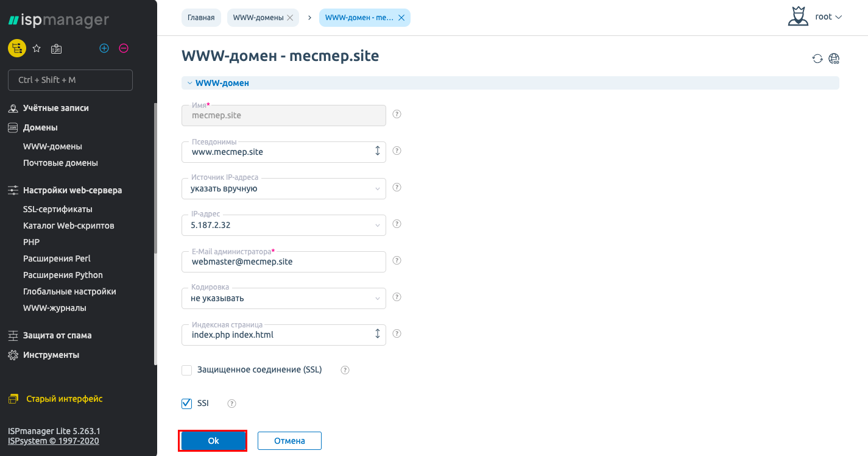Close the WWW-домены tab
Viewport: 868px width, 456px height.
coord(290,18)
